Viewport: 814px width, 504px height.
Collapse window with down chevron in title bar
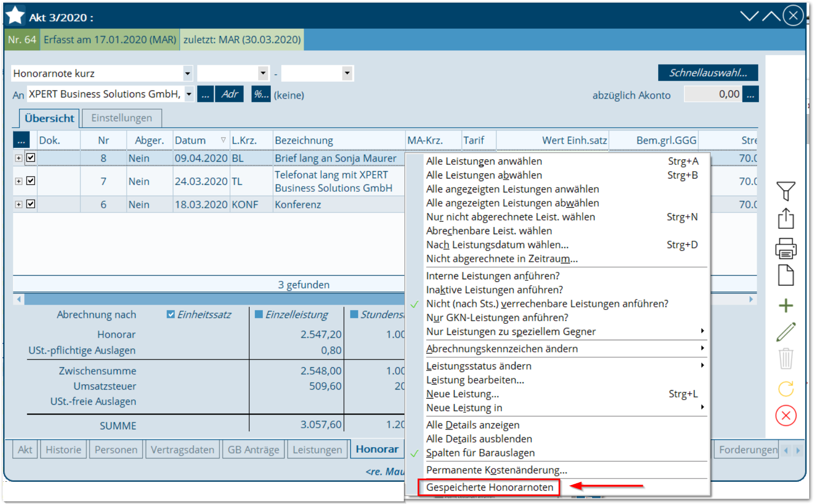[749, 16]
